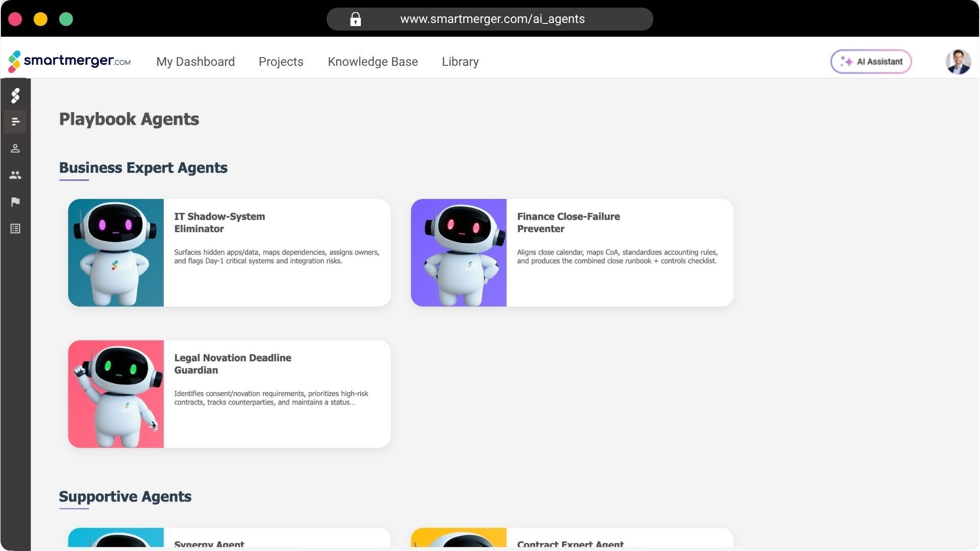Click the purple Finance robot thumbnail

(x=458, y=253)
